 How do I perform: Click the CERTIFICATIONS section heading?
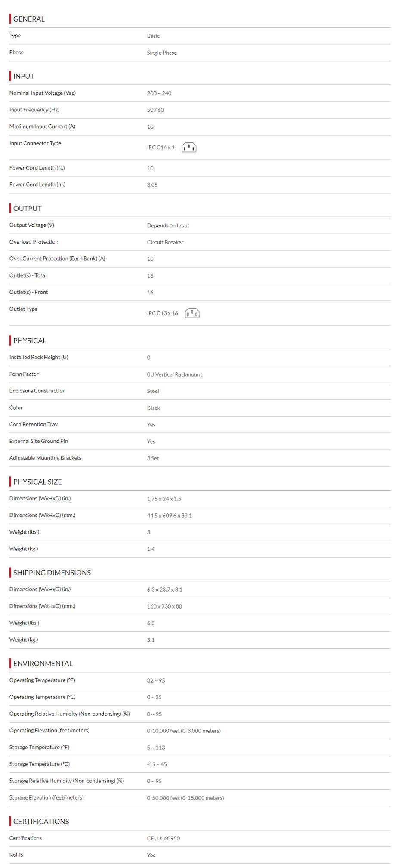coord(41,821)
